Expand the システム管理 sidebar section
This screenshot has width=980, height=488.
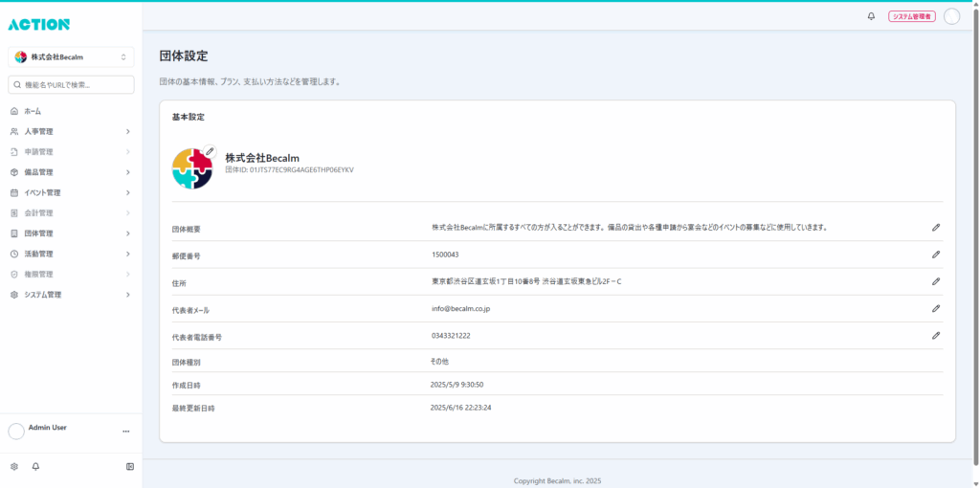pos(71,295)
